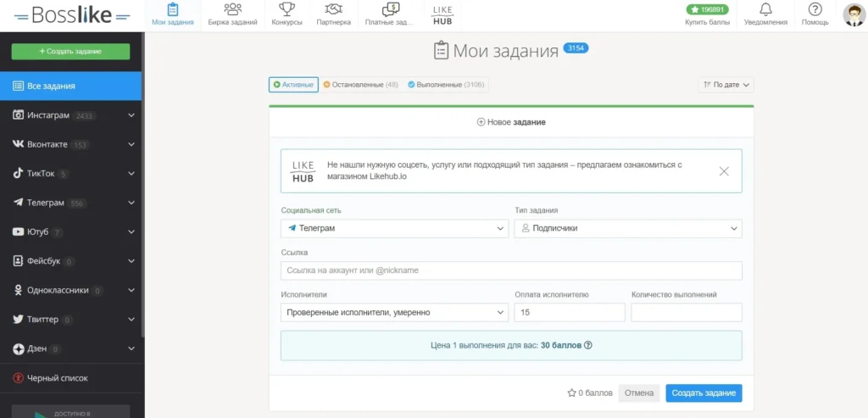The image size is (868, 418).
Task: Open the Мои задания tab
Action: 173,15
